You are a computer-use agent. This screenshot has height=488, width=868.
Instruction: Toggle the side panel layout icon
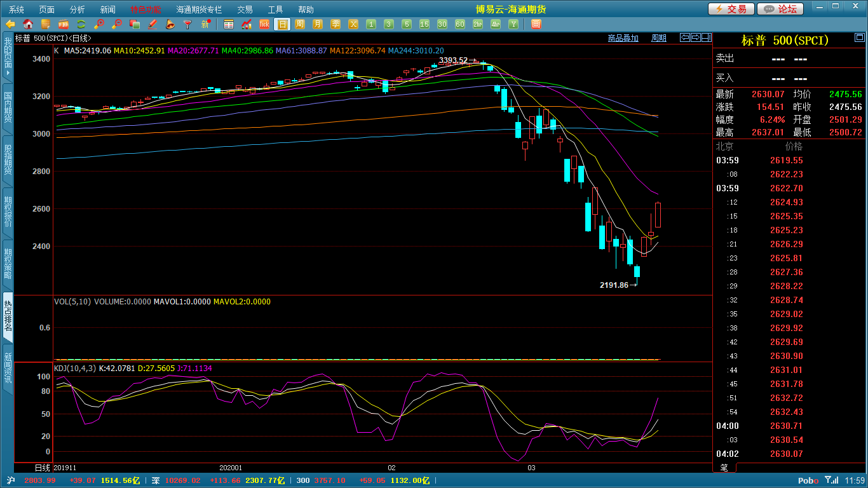click(707, 37)
